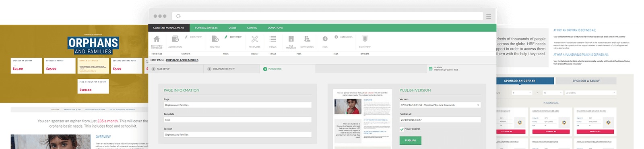Screen dimensions: 644x149
Task: Click the Sponsor a Family £25.00 card
Action: [x=60, y=66]
